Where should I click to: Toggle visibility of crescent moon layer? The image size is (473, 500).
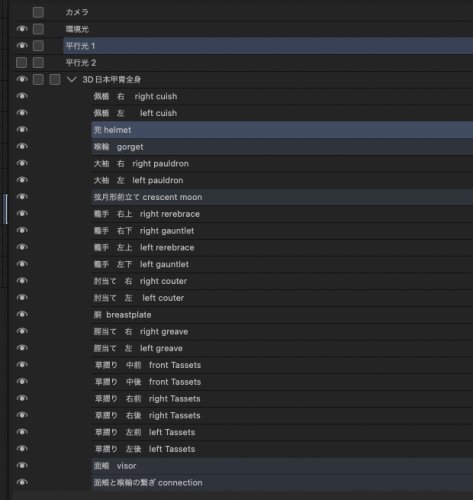coord(22,197)
